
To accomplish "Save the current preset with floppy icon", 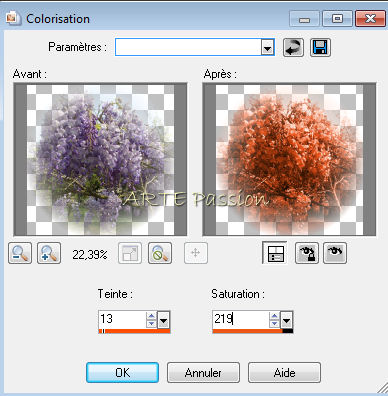I will [x=320, y=47].
